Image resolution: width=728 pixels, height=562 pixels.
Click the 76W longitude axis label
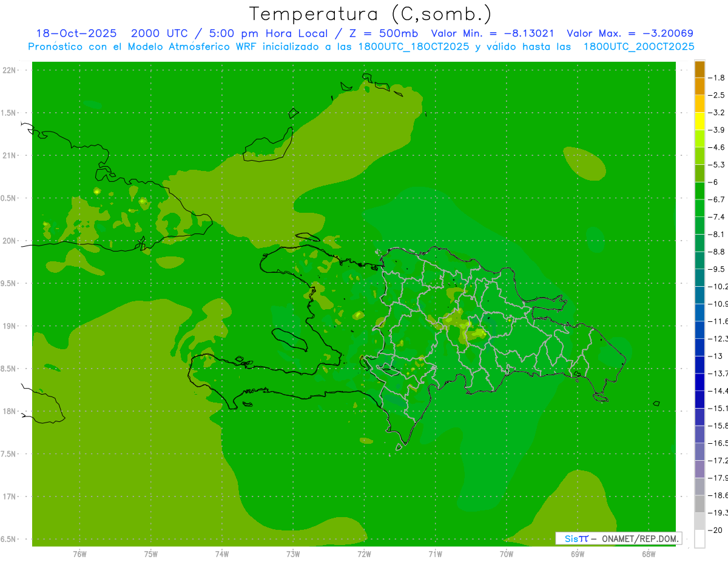pyautogui.click(x=79, y=554)
